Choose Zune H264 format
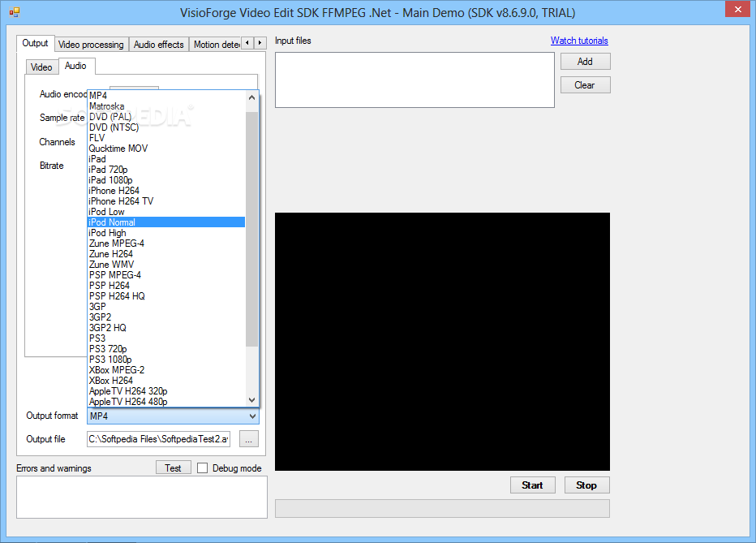The image size is (756, 543). pyautogui.click(x=166, y=254)
